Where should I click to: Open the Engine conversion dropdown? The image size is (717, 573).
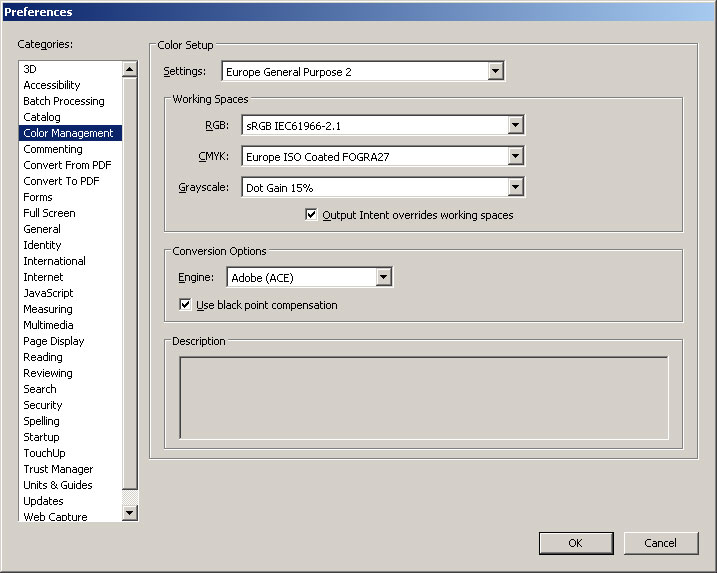[310, 277]
